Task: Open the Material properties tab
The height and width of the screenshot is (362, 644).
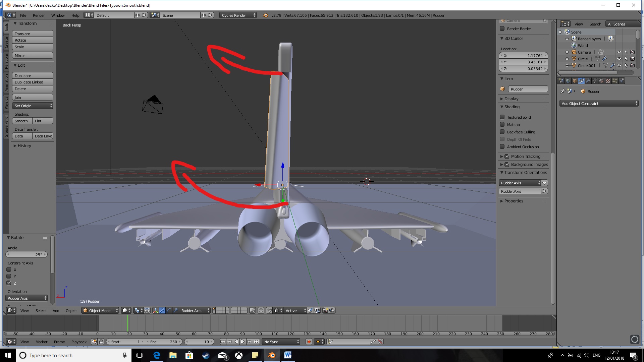Action: (601, 81)
